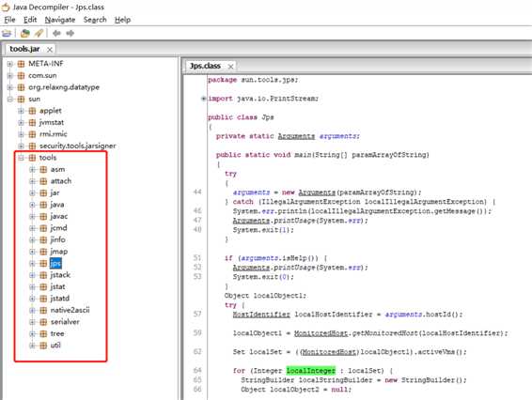Expand the jps package node

(32, 264)
